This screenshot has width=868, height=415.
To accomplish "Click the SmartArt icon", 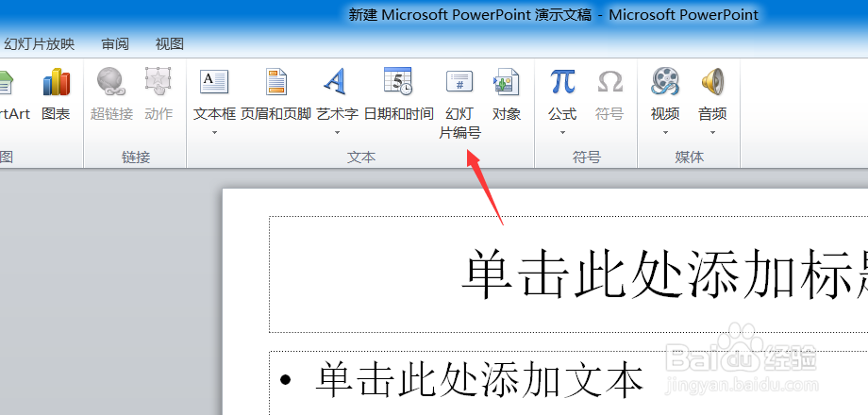I will pyautogui.click(x=6, y=82).
